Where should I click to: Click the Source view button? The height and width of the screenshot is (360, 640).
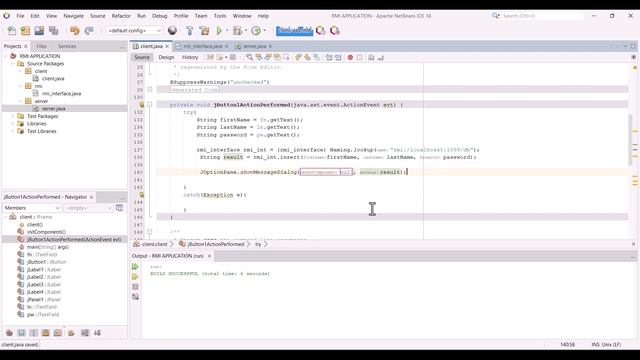point(142,58)
